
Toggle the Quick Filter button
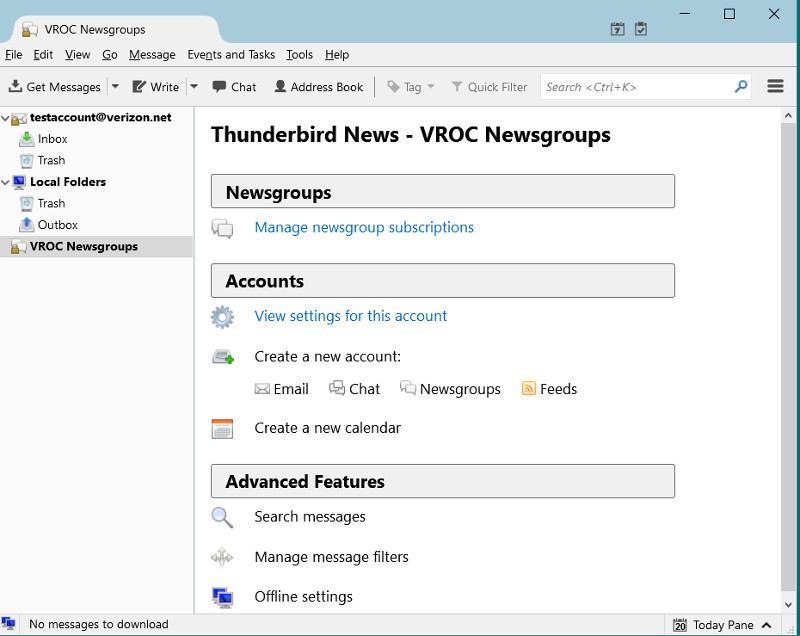(489, 87)
